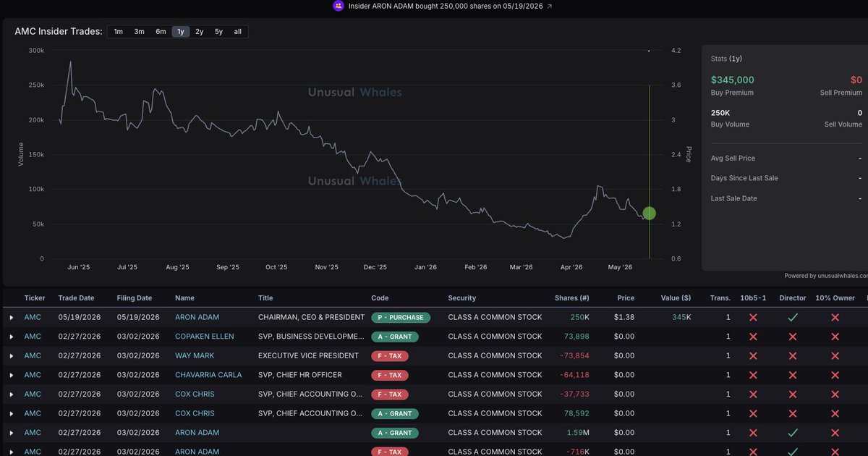The height and width of the screenshot is (456, 868).
Task: Click 10b5-1 X icon for WAY MARK
Action: (753, 355)
